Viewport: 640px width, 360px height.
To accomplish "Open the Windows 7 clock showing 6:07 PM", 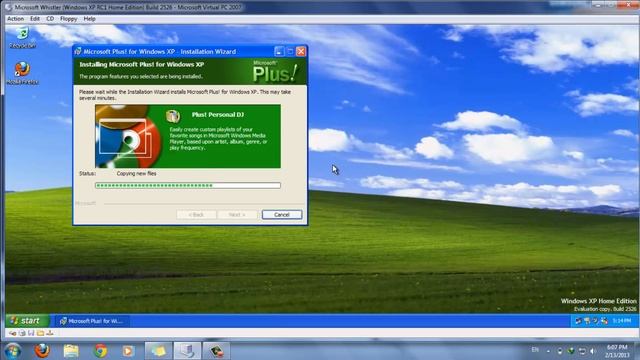I will pos(617,351).
